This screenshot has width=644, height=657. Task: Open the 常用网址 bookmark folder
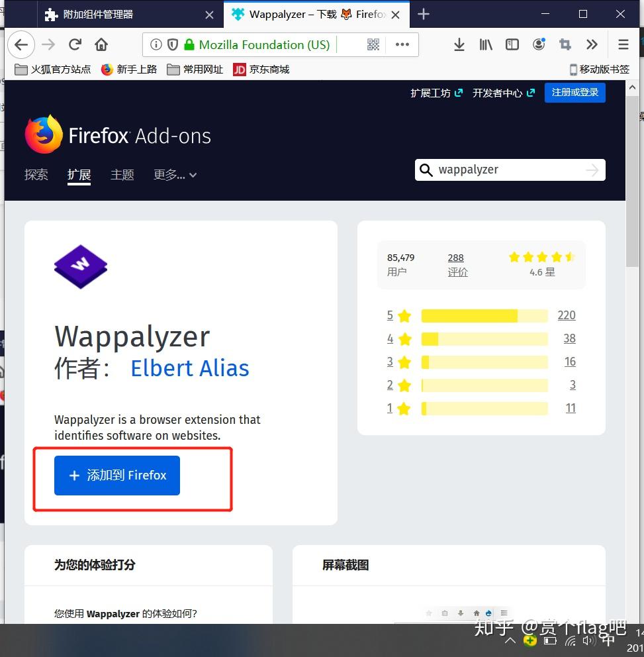(195, 70)
